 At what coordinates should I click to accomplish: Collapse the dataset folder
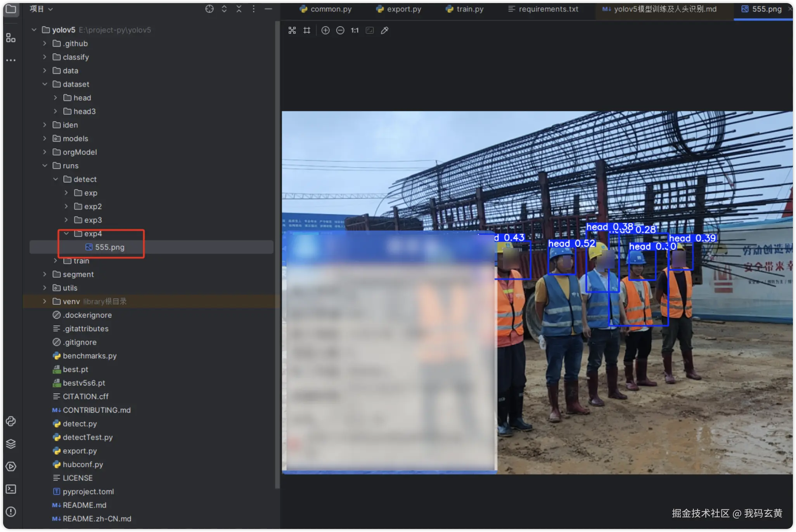coord(45,84)
